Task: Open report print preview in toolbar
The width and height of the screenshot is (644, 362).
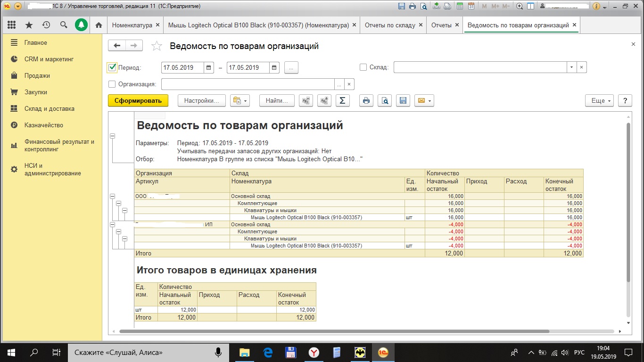Action: pos(385,100)
